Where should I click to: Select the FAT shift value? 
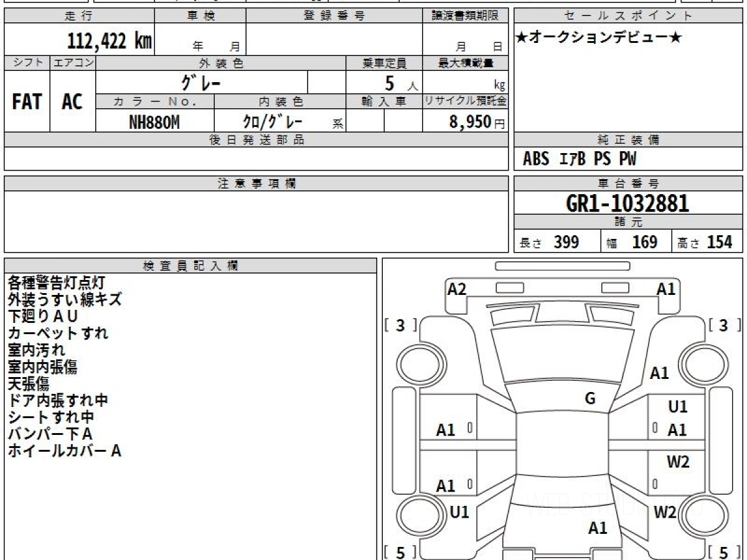(x=27, y=102)
